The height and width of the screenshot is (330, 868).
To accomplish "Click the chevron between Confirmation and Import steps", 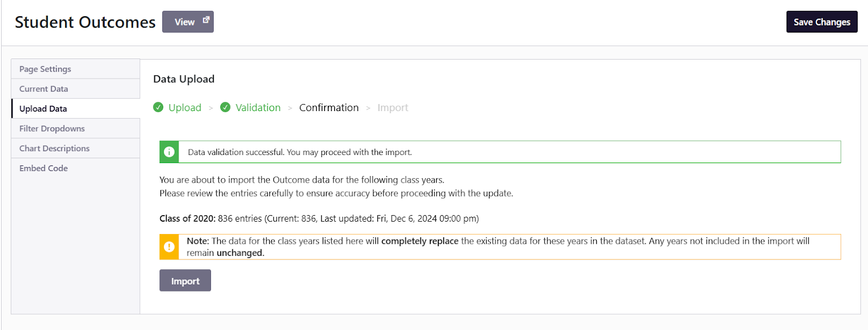I will pyautogui.click(x=368, y=108).
